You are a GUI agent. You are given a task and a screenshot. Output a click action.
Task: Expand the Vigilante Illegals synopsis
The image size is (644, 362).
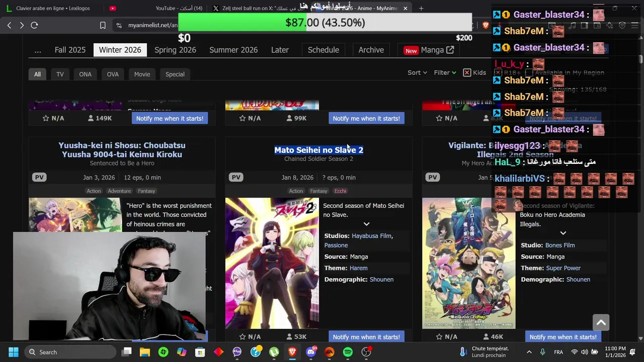click(563, 233)
